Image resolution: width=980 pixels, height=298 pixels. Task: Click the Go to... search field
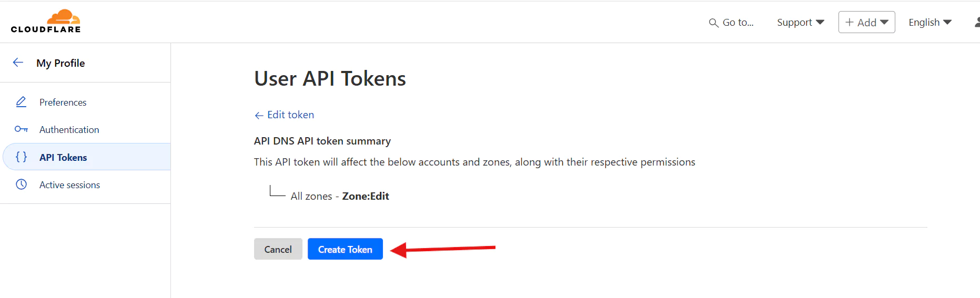738,22
